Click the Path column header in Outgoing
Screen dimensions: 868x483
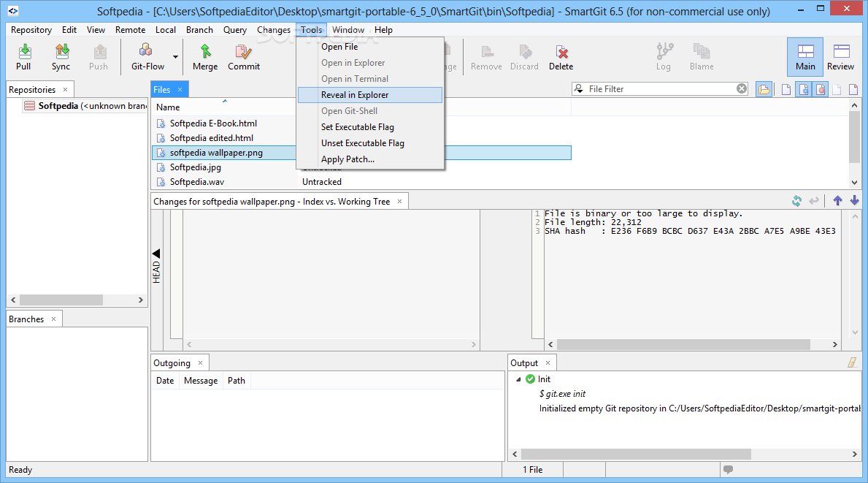237,381
